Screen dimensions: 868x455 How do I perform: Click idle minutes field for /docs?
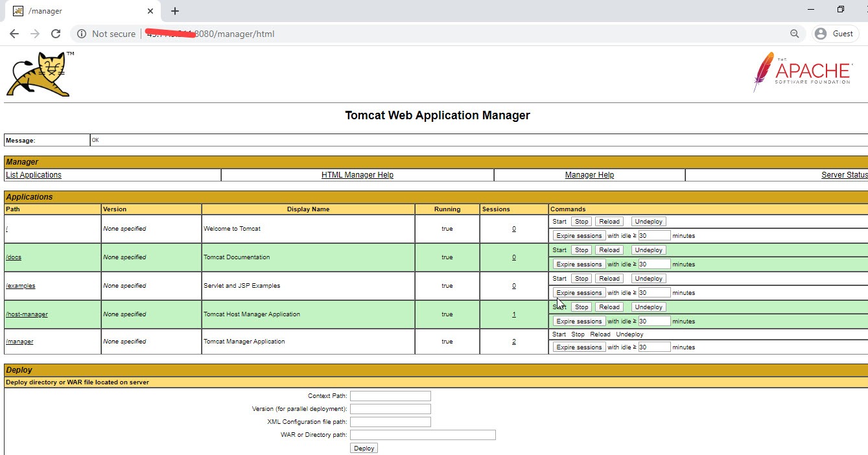click(x=654, y=264)
